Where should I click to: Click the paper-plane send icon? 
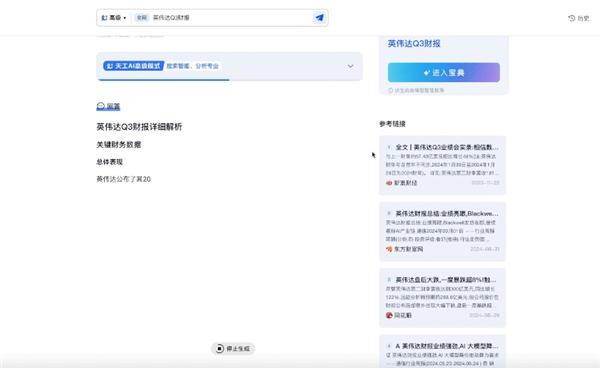320,18
